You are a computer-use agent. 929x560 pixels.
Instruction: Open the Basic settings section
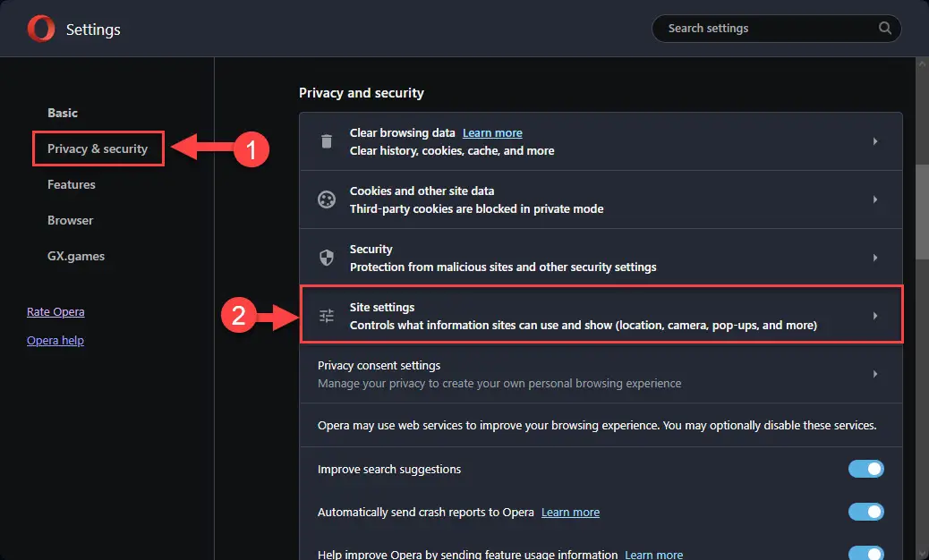63,113
